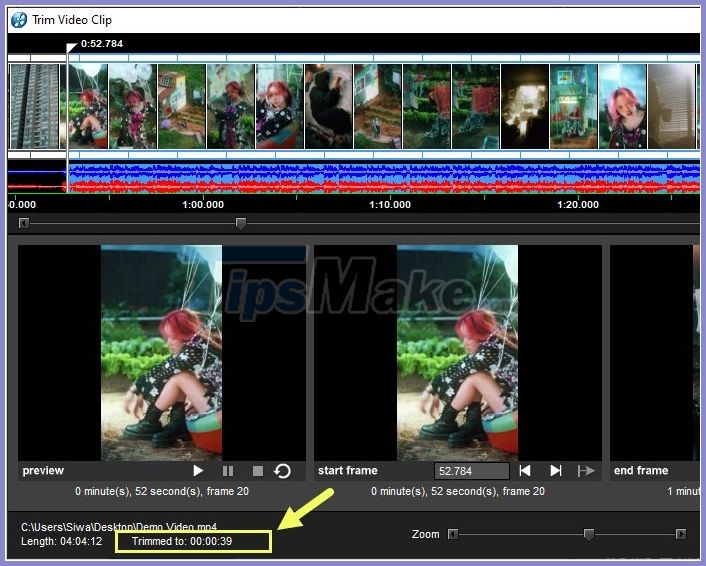Click the timeline scroll left arrow button

24,223
